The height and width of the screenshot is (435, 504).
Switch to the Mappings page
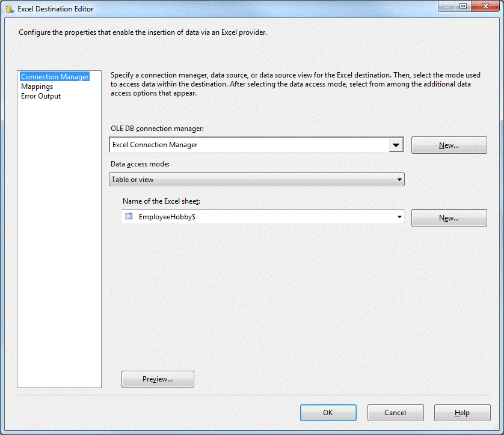tap(37, 87)
